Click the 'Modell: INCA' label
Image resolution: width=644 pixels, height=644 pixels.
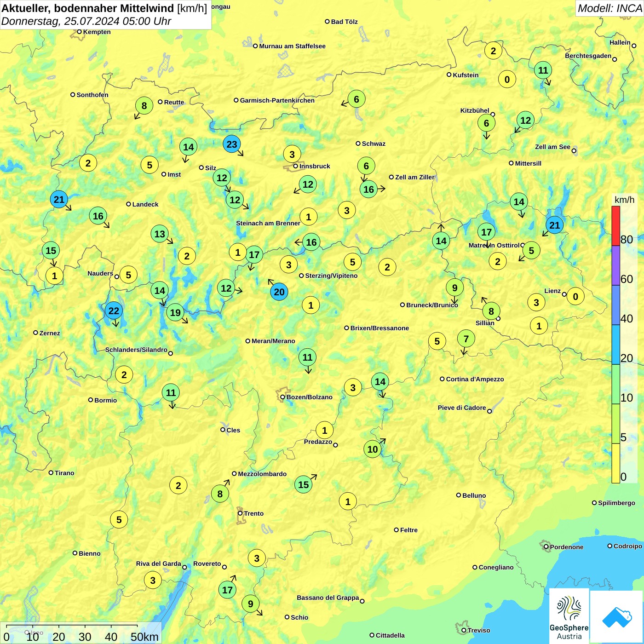click(610, 8)
